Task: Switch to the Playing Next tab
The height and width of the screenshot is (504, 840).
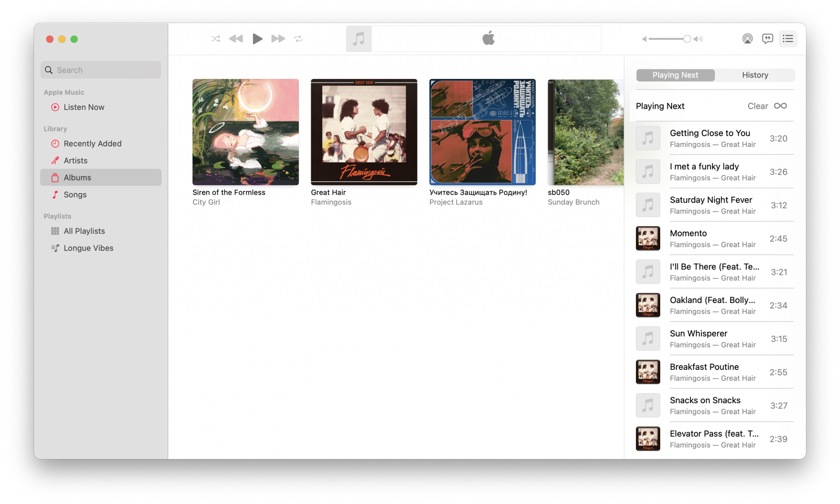Action: tap(675, 75)
